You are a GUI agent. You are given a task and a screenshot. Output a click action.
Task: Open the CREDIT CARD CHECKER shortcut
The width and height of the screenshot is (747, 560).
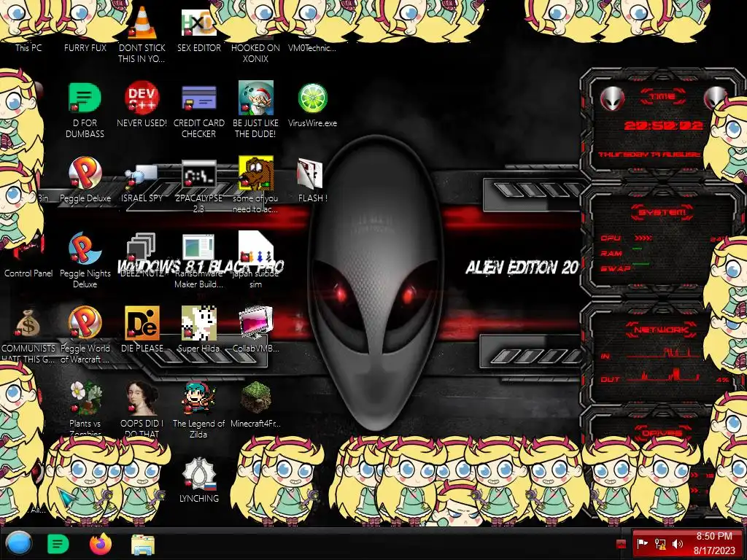pos(198,98)
